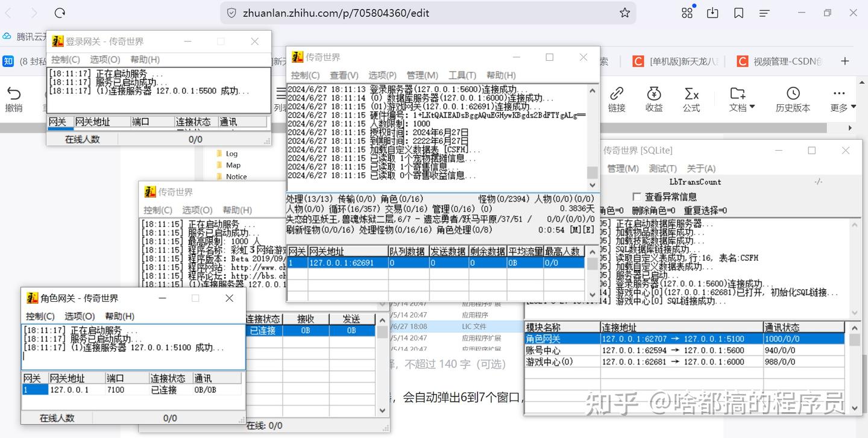Screen dimensions: 868x438
Task: Open 测试(T) menu in SQLite window
Action: point(662,169)
